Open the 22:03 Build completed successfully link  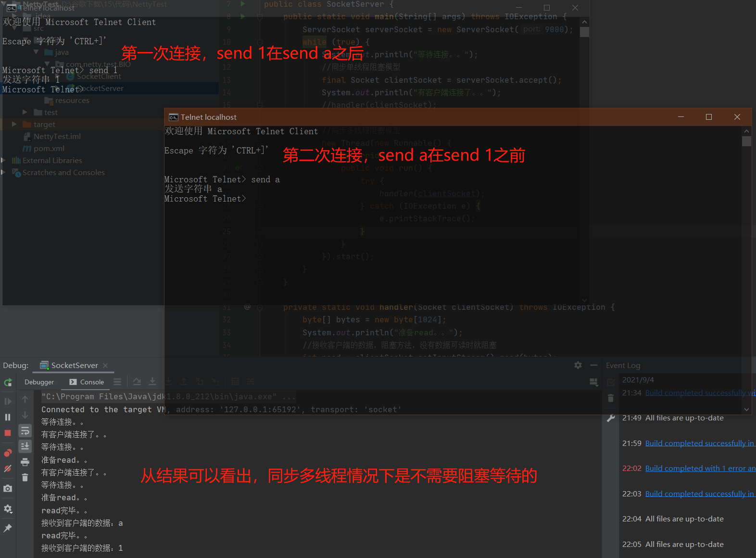coord(700,494)
